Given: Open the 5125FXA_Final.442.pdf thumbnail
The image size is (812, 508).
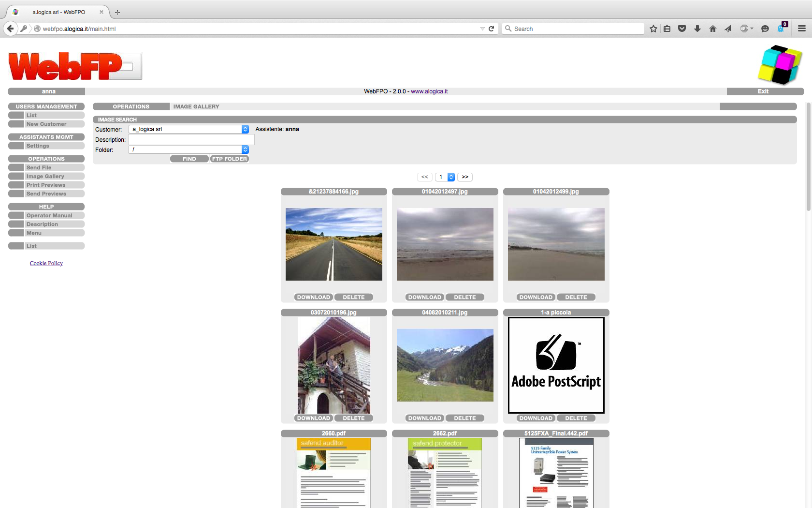Looking at the screenshot, I should coord(556,473).
